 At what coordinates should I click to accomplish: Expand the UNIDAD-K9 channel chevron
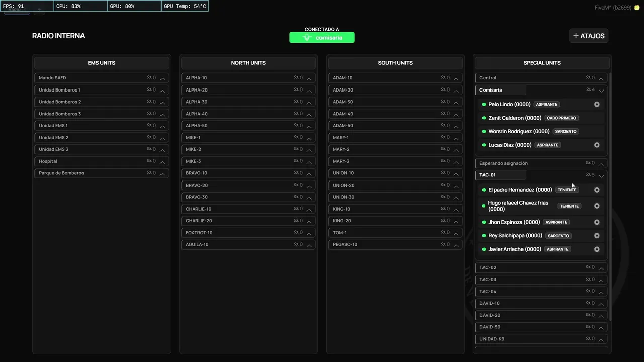tap(601, 339)
